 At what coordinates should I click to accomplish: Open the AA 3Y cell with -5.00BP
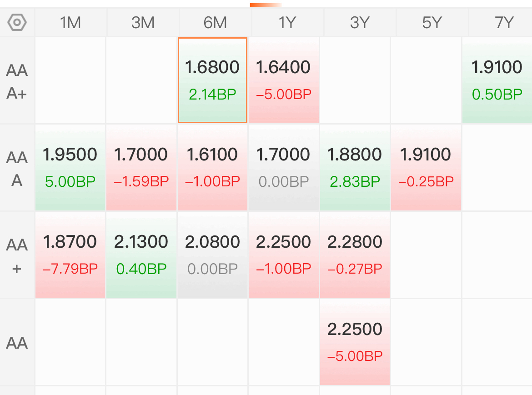[355, 342]
